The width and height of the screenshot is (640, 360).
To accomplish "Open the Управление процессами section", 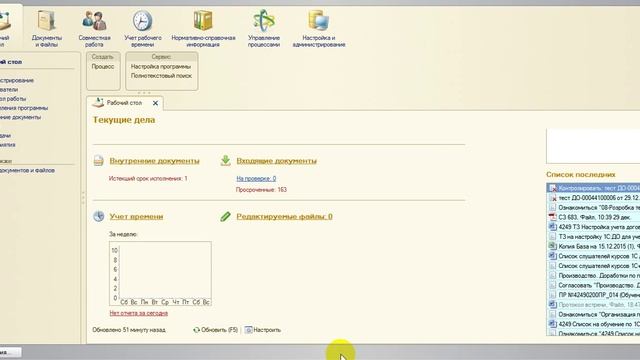I will coord(264,29).
